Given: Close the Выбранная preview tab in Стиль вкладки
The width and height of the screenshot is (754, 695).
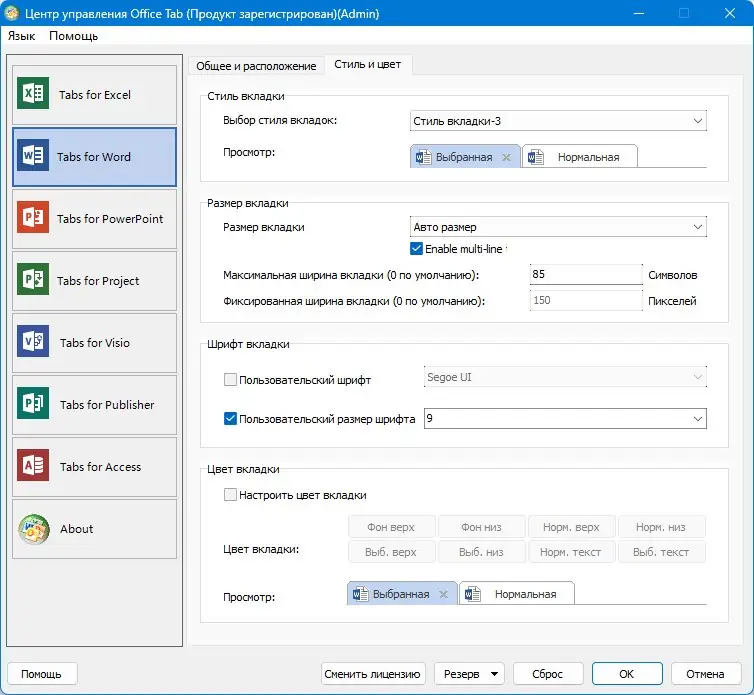Looking at the screenshot, I should [x=506, y=157].
